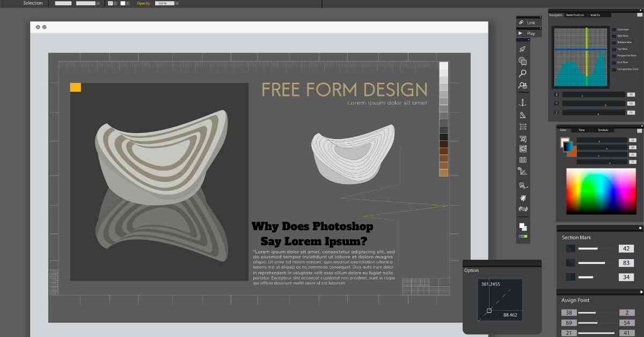The image size is (644, 337).
Task: Pick a color from the rainbow spectrum picker
Action: pos(600,191)
